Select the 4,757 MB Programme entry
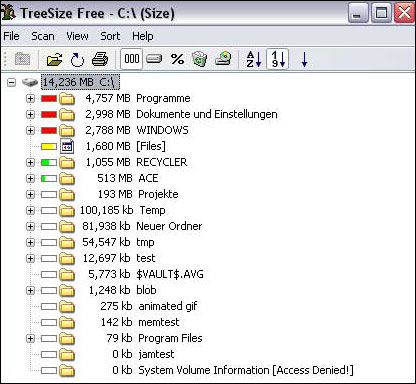 click(x=138, y=98)
